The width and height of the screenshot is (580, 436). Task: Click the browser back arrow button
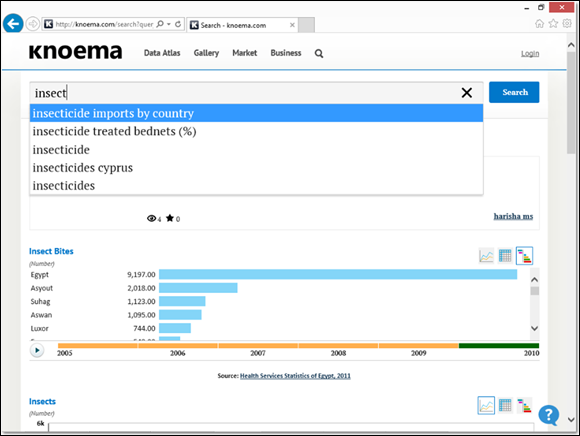click(13, 24)
